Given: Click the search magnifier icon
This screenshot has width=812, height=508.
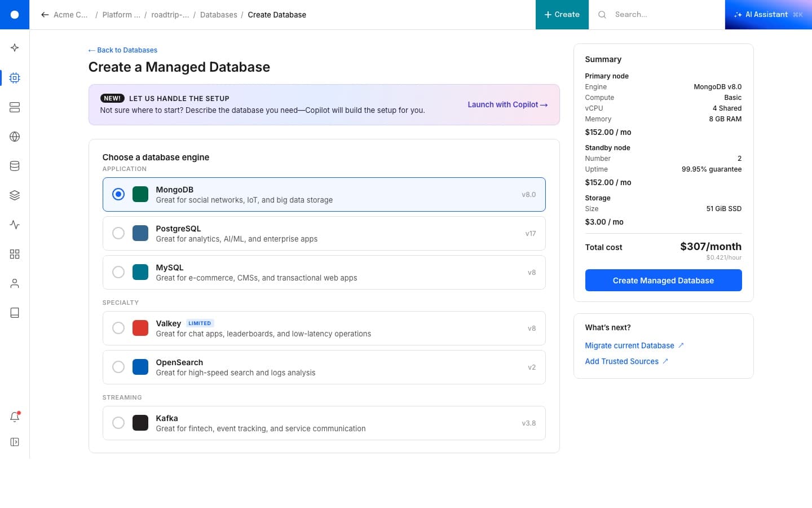Looking at the screenshot, I should click(x=602, y=15).
